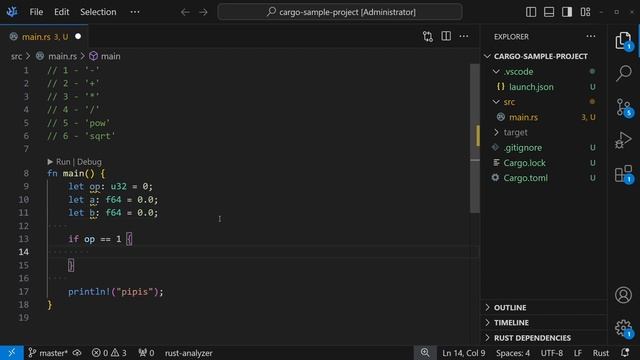Open the Selection menu
The width and height of the screenshot is (640, 360).
[98, 12]
